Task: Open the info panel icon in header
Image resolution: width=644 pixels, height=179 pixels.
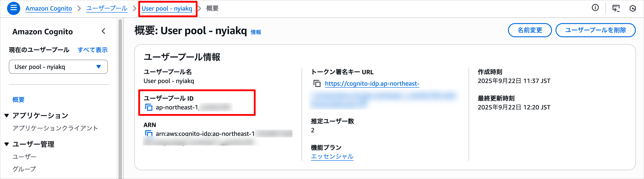Action: [595, 8]
